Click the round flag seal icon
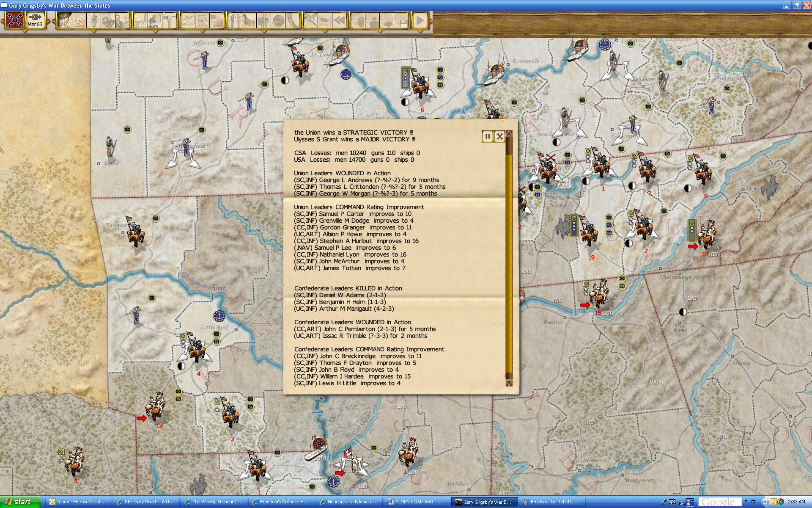The image size is (812, 508). (278, 20)
